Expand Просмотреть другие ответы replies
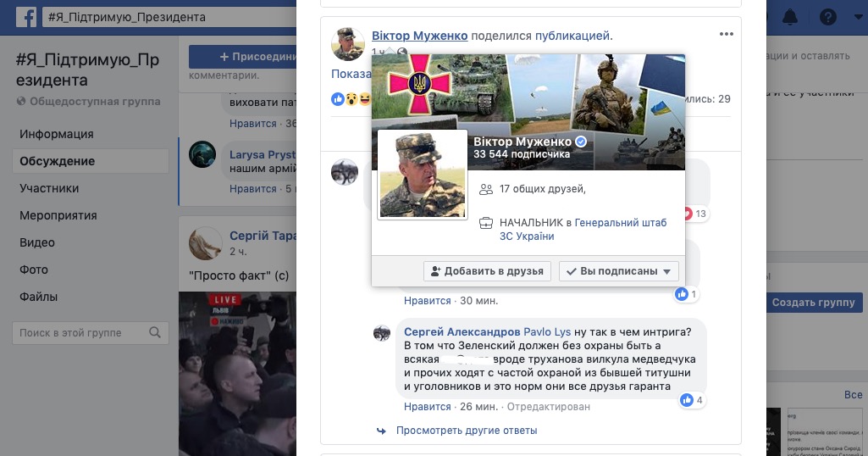Image resolution: width=868 pixels, height=456 pixels. [x=467, y=431]
